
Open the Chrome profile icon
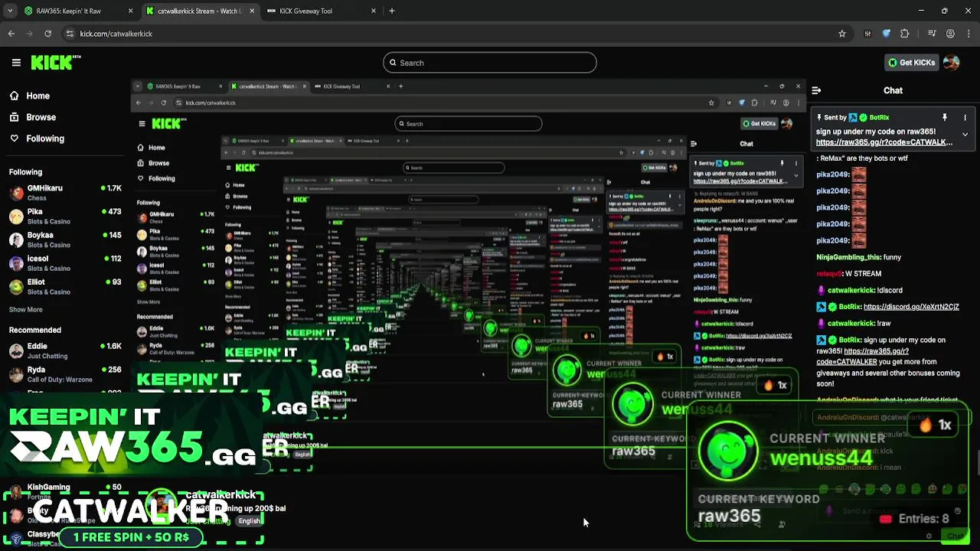tap(951, 34)
